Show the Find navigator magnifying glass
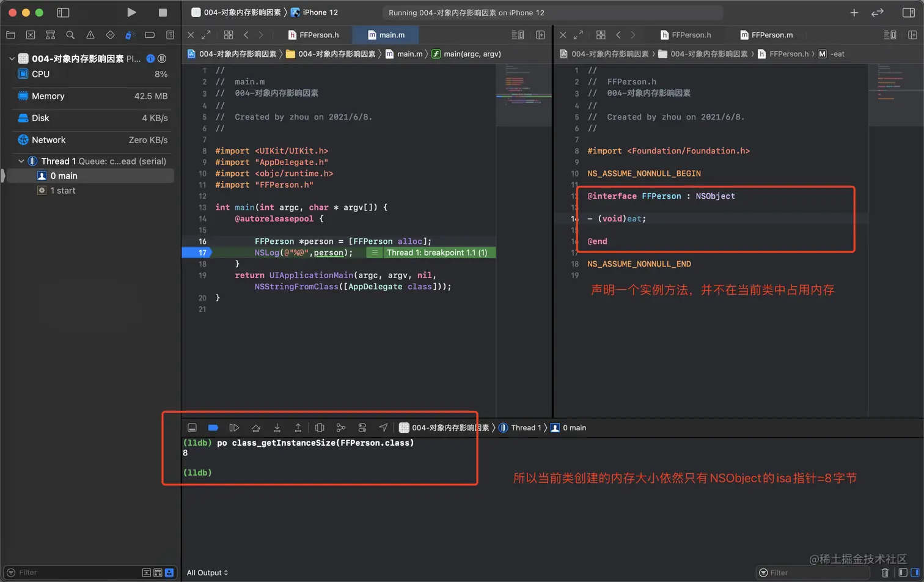924x582 pixels. (x=70, y=35)
